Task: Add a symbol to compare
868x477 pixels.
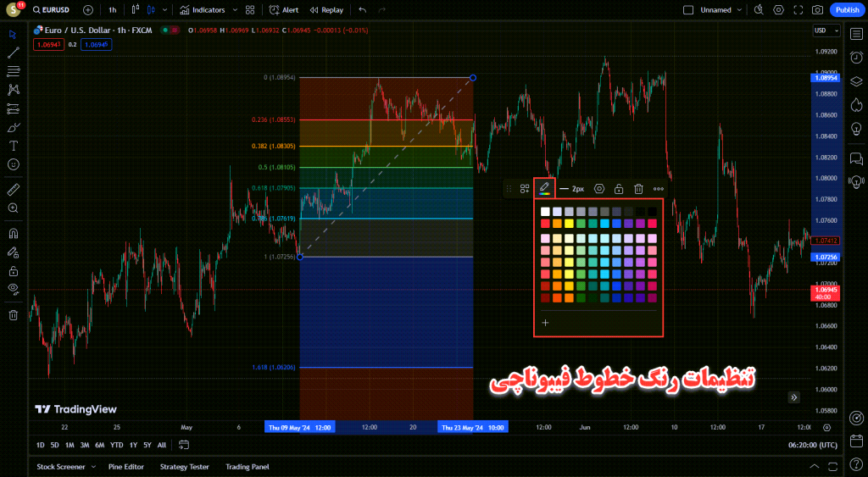Action: (x=87, y=10)
